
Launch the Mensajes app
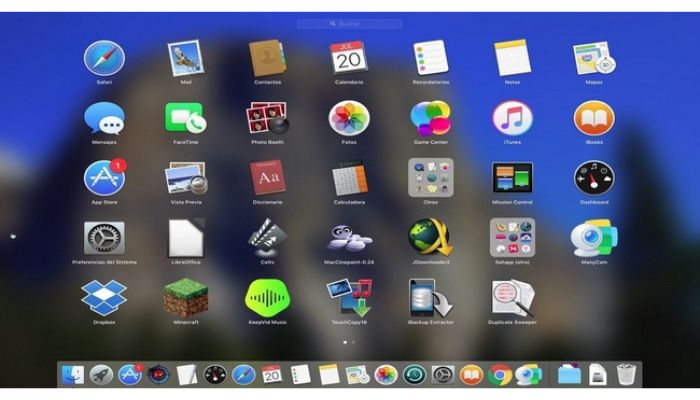tap(104, 118)
